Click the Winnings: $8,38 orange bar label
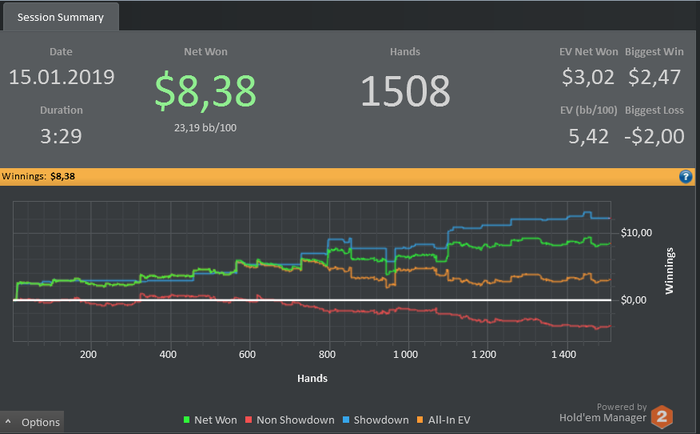Image resolution: width=700 pixels, height=434 pixels. tap(38, 176)
